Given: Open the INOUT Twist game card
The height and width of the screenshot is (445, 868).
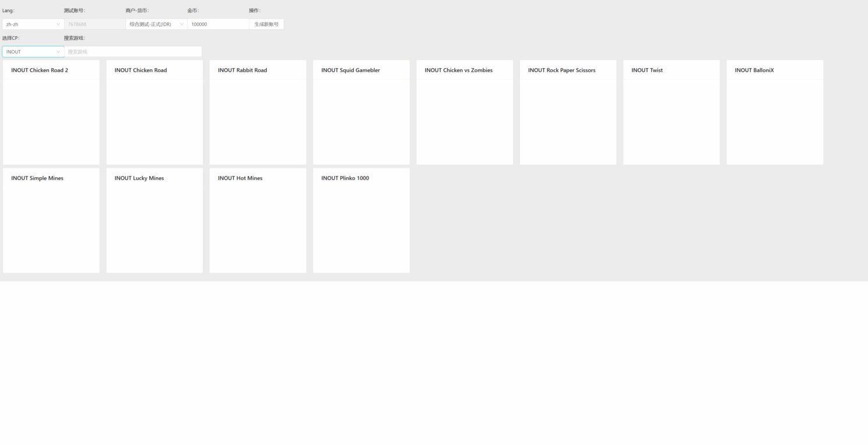Looking at the screenshot, I should [x=671, y=112].
